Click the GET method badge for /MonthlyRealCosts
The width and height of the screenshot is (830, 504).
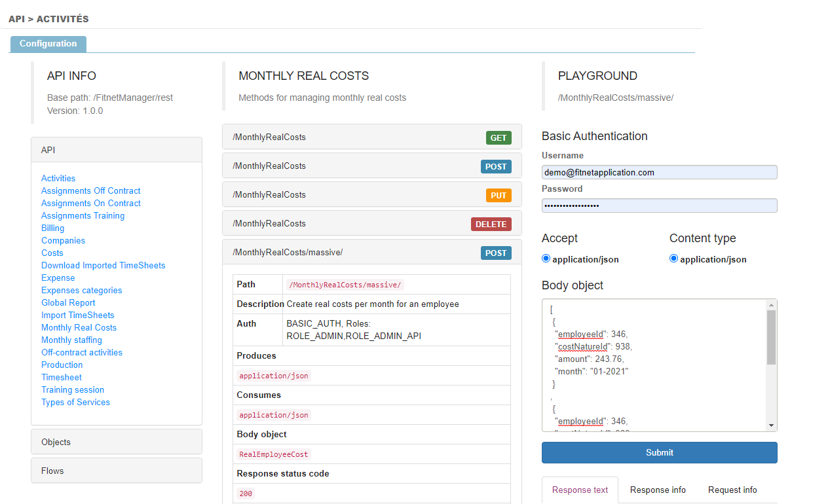(x=499, y=138)
